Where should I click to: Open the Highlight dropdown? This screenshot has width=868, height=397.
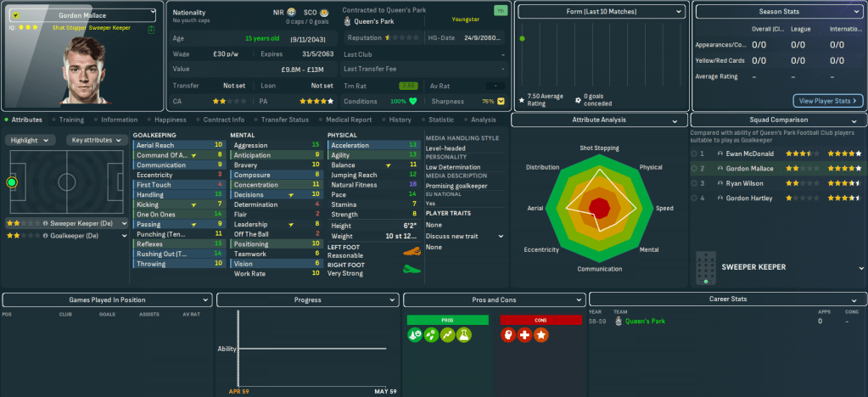[31, 140]
